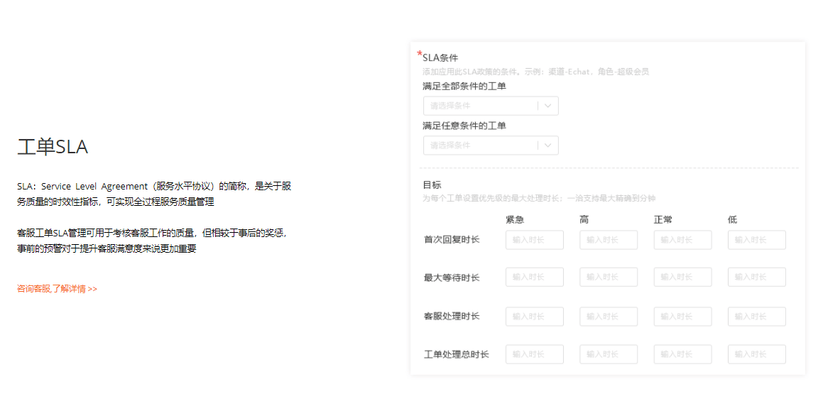Focus 首次回复时长 field under 紧急

pos(534,240)
